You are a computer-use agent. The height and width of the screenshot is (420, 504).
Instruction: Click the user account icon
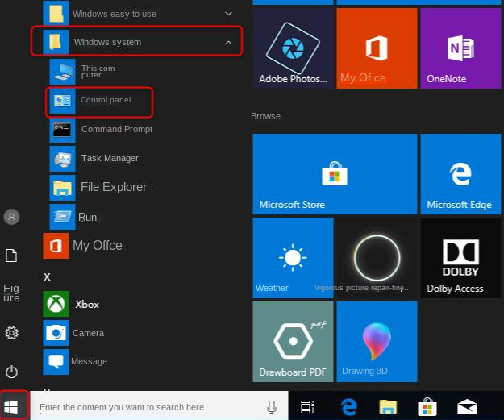(x=11, y=217)
